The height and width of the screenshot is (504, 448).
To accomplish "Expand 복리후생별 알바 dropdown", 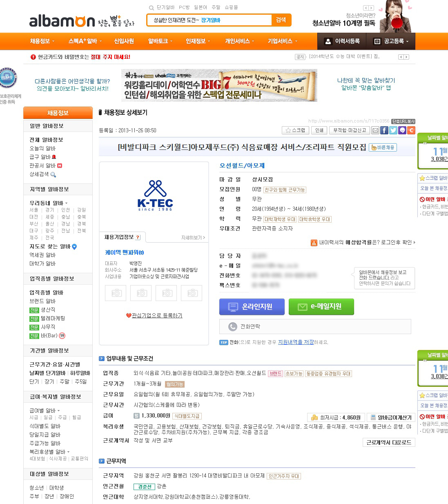I will (x=49, y=452).
